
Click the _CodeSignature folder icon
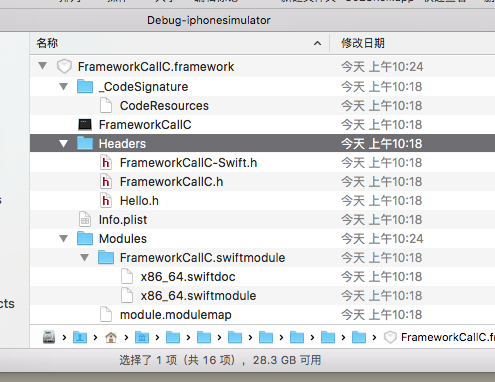coord(85,86)
